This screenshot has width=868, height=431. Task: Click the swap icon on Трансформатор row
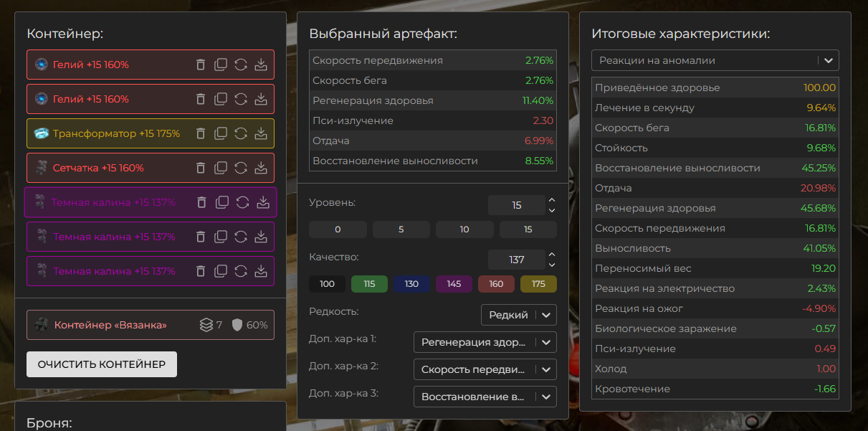pos(241,133)
